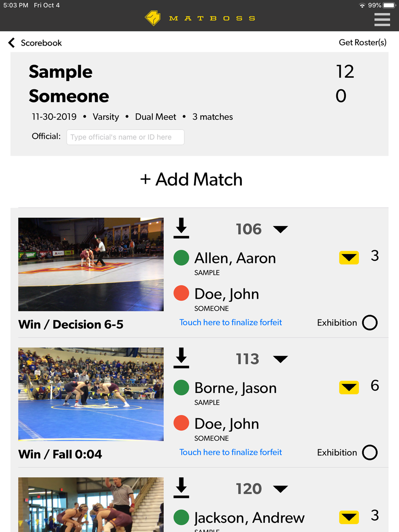The width and height of the screenshot is (399, 532).
Task: Go back to Scorebook
Action: pyautogui.click(x=35, y=43)
